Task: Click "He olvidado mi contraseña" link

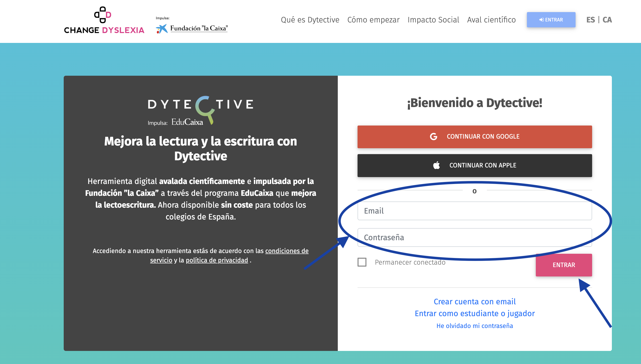Action: point(475,326)
